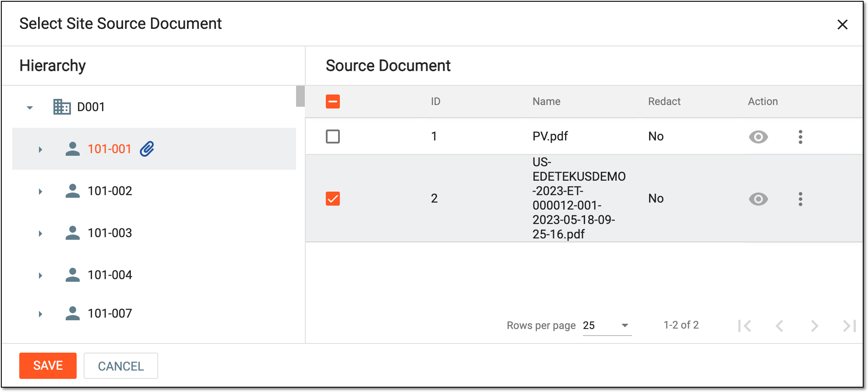Click the ID cell showing 2
This screenshot has height=392, width=868.
pyautogui.click(x=434, y=199)
